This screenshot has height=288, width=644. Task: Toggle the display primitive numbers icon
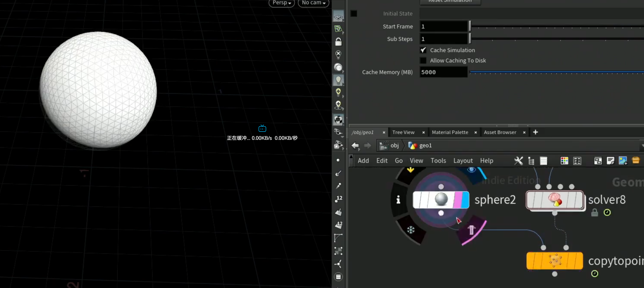point(338,225)
